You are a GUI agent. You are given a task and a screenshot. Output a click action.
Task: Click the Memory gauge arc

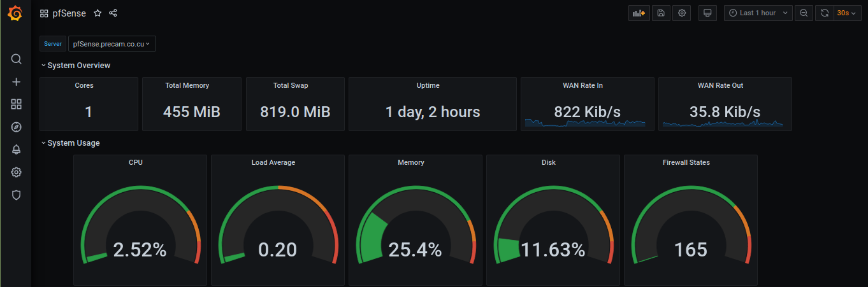[x=416, y=224]
